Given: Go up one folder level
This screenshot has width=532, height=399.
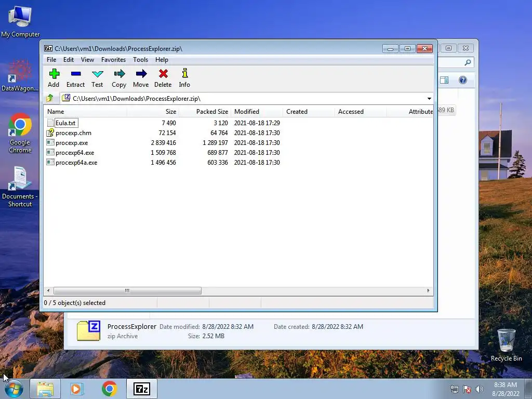Looking at the screenshot, I should pos(50,98).
